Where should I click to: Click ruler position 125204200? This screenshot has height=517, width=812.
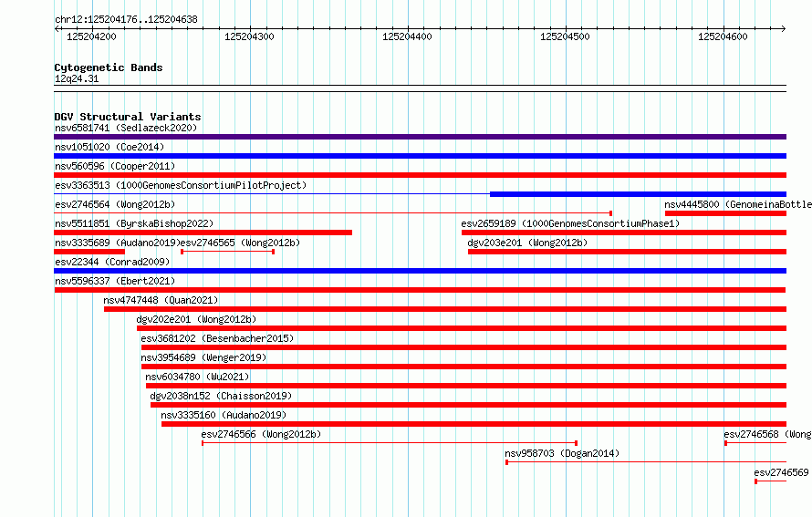91,36
